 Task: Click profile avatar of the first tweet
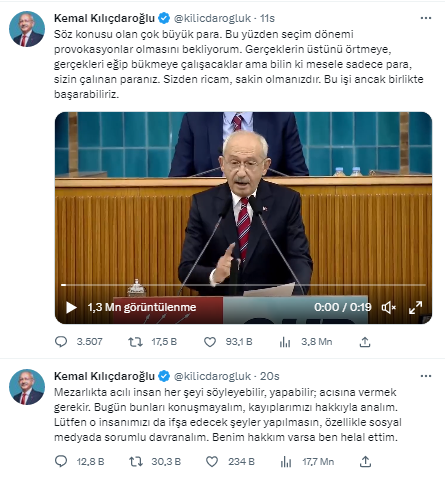coord(27,29)
